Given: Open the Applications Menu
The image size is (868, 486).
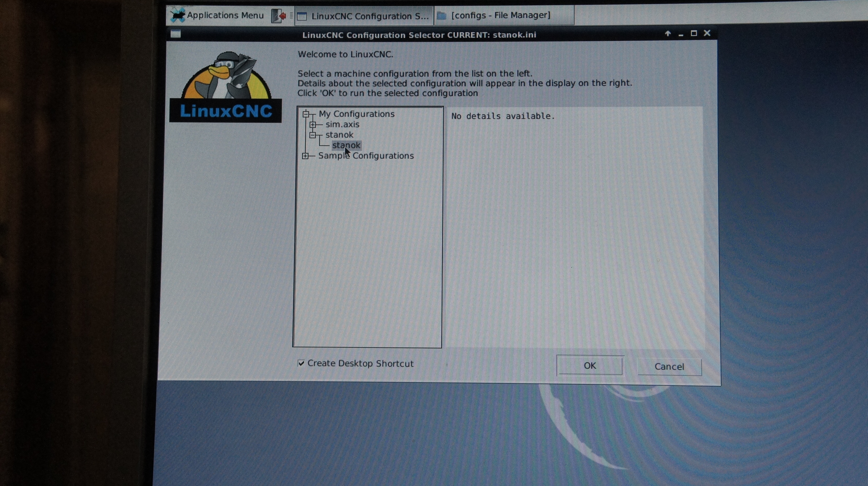Looking at the screenshot, I should (x=217, y=16).
